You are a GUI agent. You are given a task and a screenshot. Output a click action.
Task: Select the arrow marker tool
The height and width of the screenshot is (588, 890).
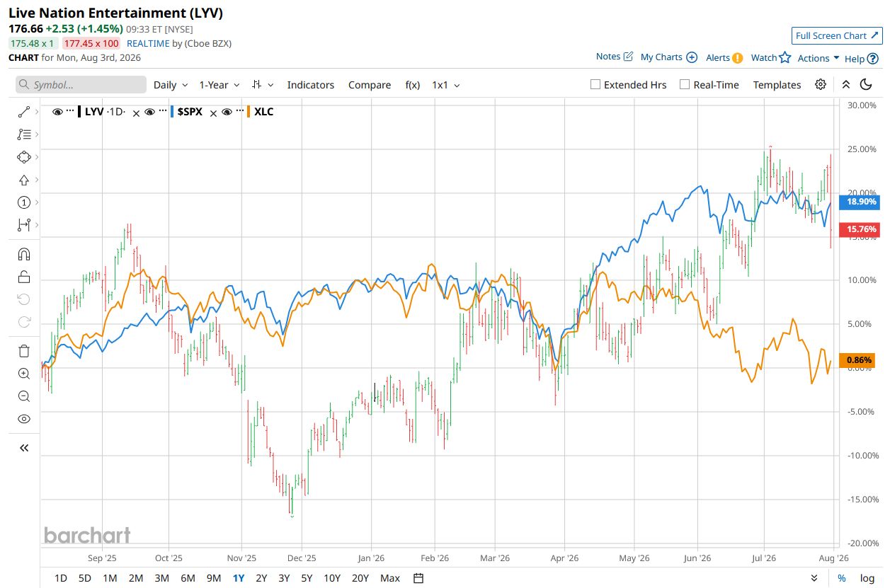coord(23,180)
